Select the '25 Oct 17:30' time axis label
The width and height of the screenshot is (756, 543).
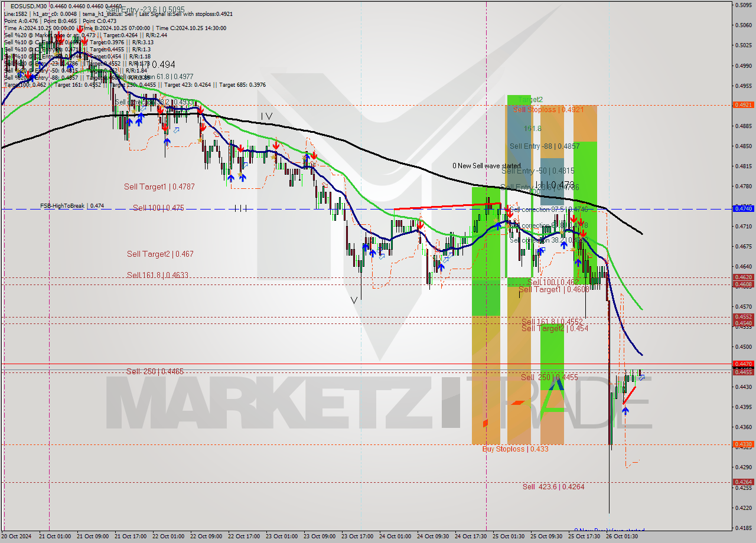coord(584,537)
